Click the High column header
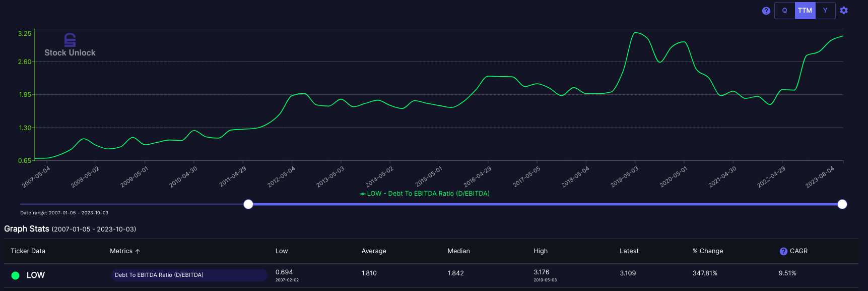This screenshot has width=868, height=291. pyautogui.click(x=541, y=251)
